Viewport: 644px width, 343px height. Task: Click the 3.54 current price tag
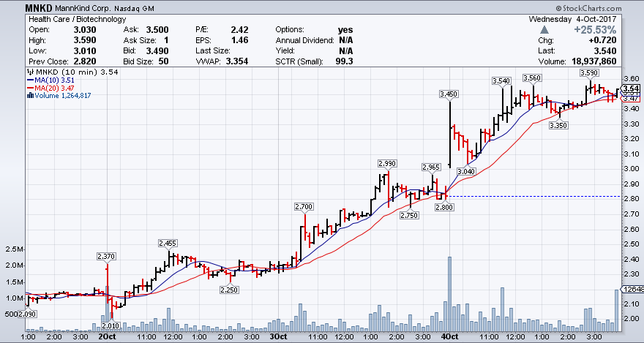pyautogui.click(x=632, y=88)
